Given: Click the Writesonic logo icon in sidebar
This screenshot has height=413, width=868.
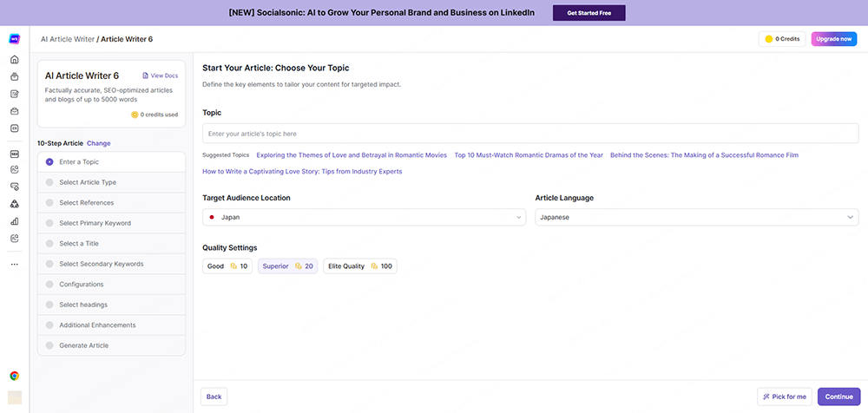Looking at the screenshot, I should click(x=15, y=39).
